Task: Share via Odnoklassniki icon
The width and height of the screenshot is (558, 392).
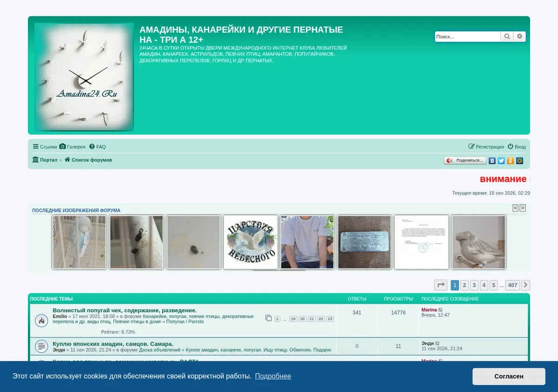Action: point(511,161)
